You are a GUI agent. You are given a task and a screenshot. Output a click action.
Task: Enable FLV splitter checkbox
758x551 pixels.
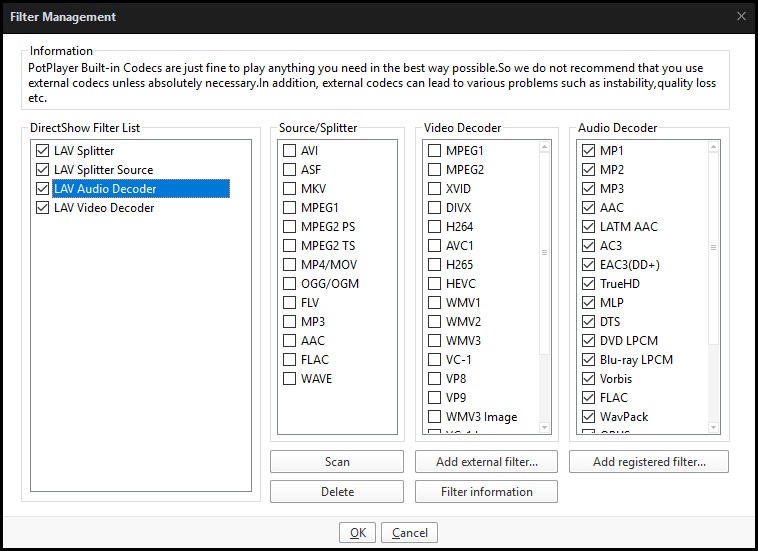[290, 303]
